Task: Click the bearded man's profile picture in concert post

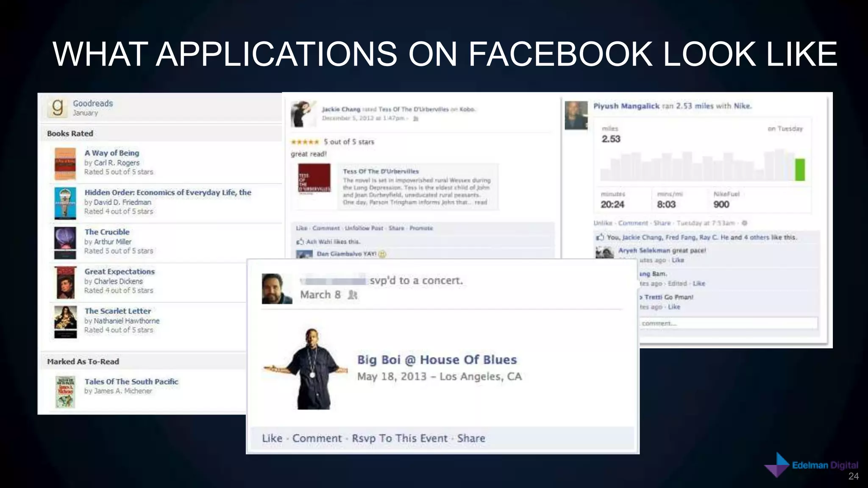Action: coord(277,289)
